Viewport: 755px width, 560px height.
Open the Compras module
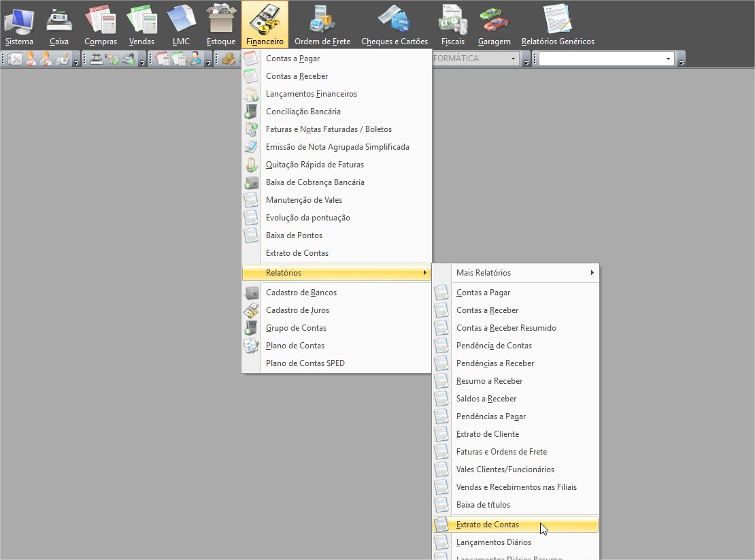[100, 24]
